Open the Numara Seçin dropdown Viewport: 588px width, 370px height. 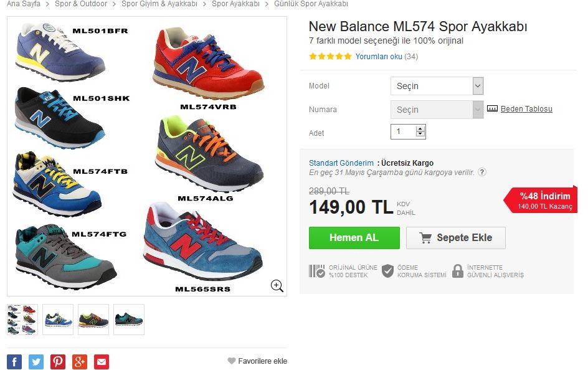click(x=436, y=108)
